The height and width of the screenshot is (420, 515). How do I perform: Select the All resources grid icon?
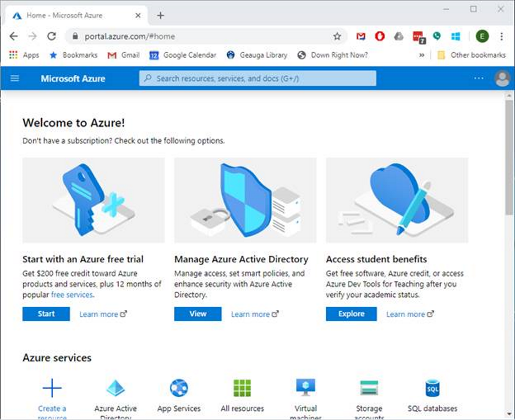pyautogui.click(x=242, y=388)
